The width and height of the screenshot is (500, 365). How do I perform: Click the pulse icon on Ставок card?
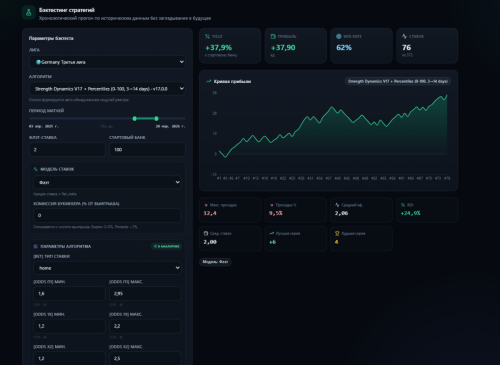tap(404, 36)
